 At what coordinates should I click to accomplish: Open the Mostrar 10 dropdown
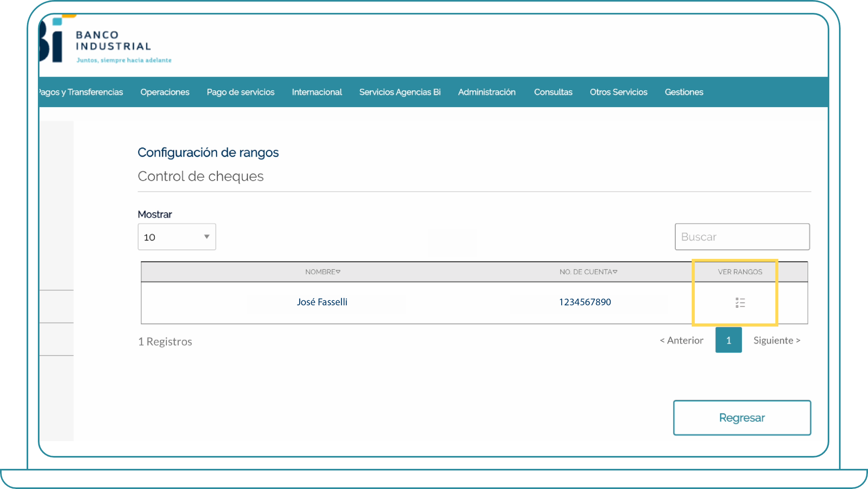(177, 237)
